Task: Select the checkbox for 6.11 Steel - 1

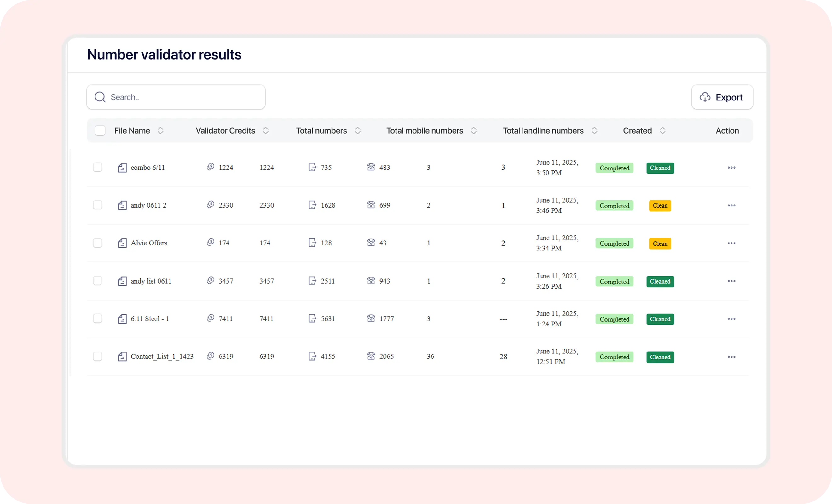Action: pyautogui.click(x=98, y=319)
